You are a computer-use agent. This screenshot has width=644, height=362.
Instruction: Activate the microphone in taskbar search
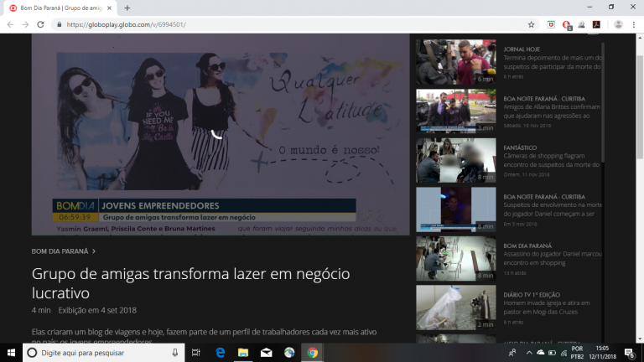pos(175,353)
